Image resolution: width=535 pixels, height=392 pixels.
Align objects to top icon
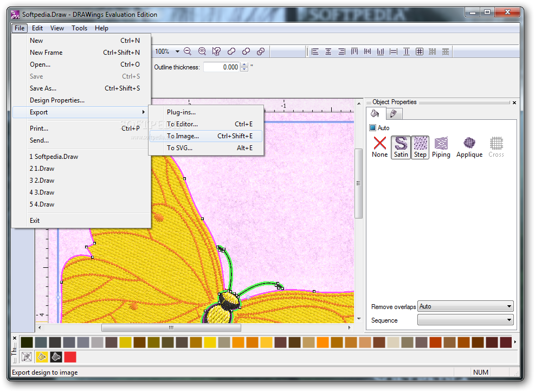354,52
